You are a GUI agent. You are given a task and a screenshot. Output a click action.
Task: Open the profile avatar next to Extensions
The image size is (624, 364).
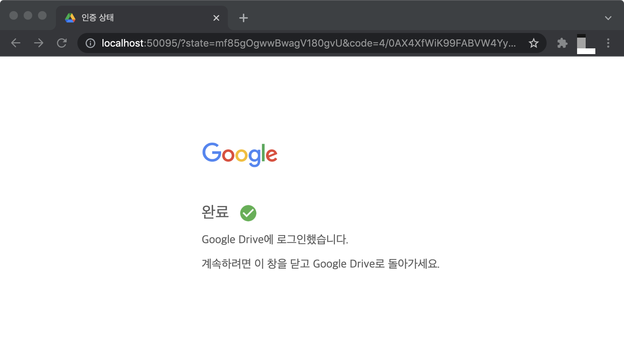tap(586, 44)
